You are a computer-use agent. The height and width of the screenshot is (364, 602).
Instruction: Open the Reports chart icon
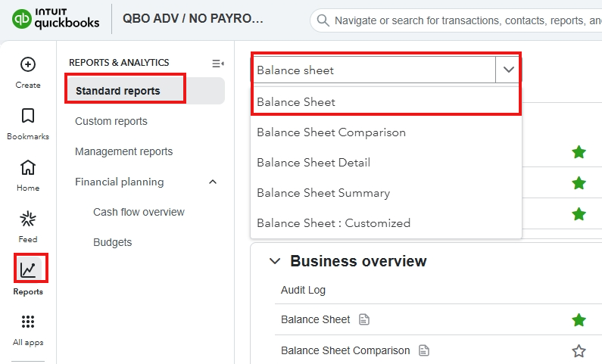tap(28, 270)
